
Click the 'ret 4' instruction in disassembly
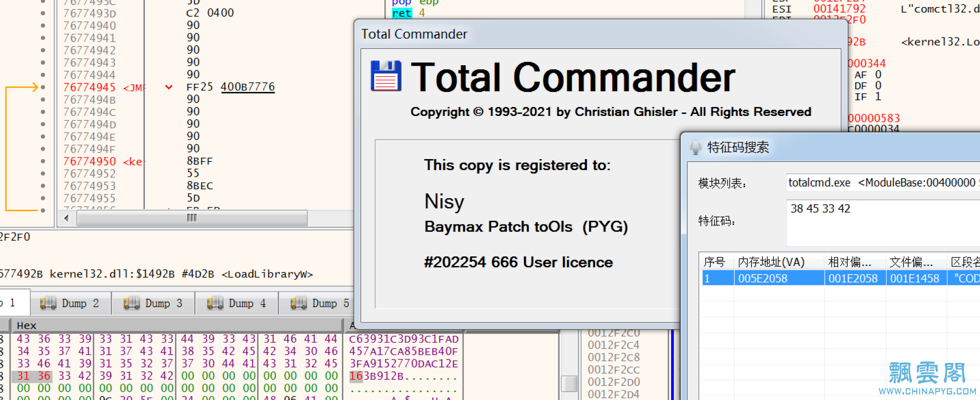(x=409, y=13)
